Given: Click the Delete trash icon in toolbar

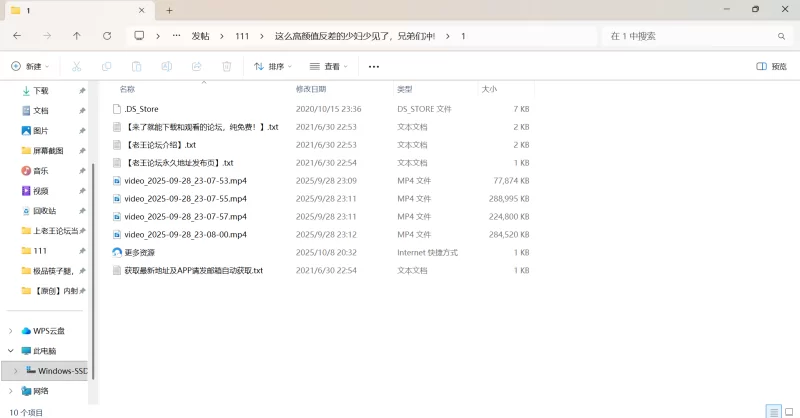Looking at the screenshot, I should coord(227,67).
